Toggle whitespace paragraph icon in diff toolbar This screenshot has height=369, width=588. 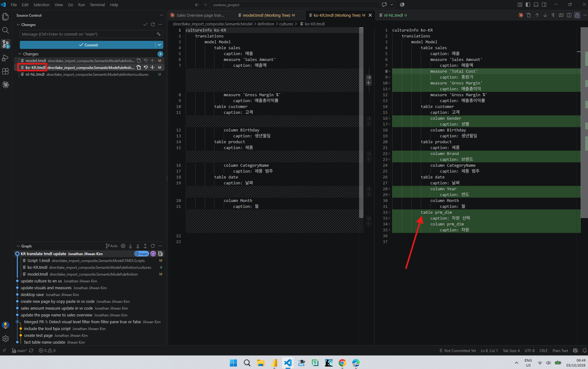pyautogui.click(x=553, y=15)
